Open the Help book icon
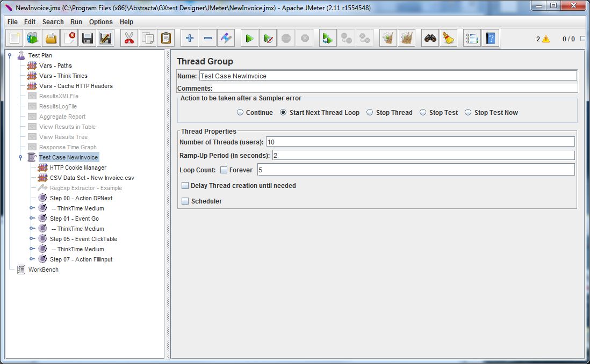Viewport: 590px width, 364px height. [x=490, y=38]
